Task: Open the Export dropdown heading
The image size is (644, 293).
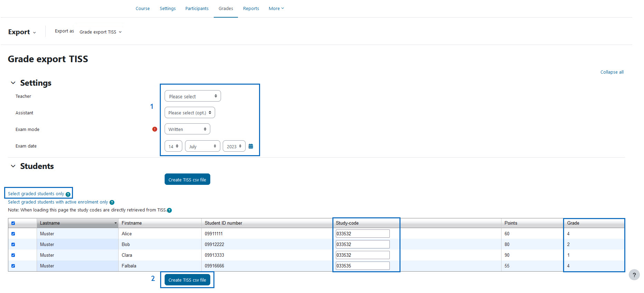Action: (22, 32)
